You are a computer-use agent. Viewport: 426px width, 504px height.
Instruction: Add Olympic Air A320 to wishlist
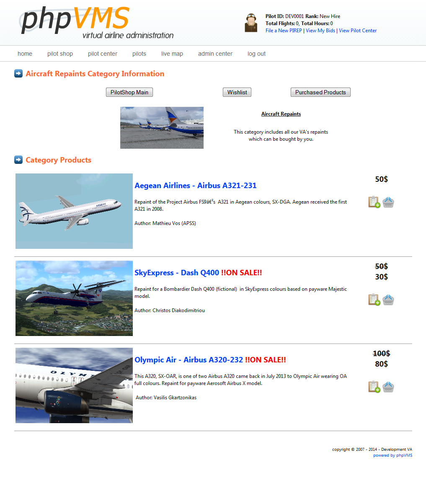coord(374,387)
